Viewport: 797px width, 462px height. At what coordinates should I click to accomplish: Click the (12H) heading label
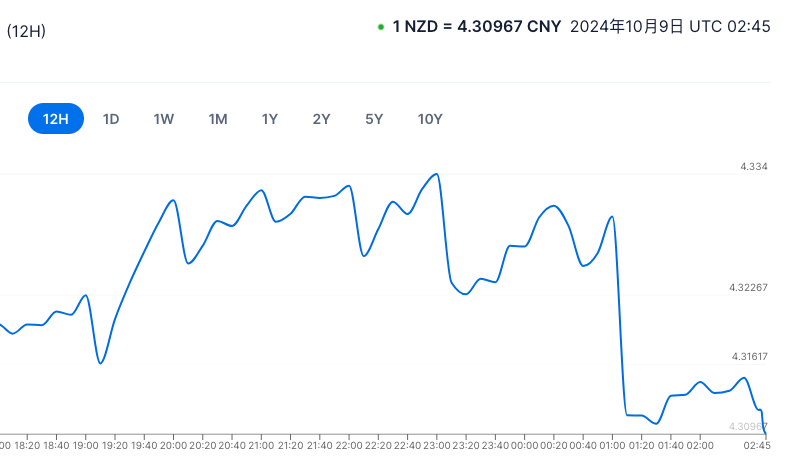[26, 31]
